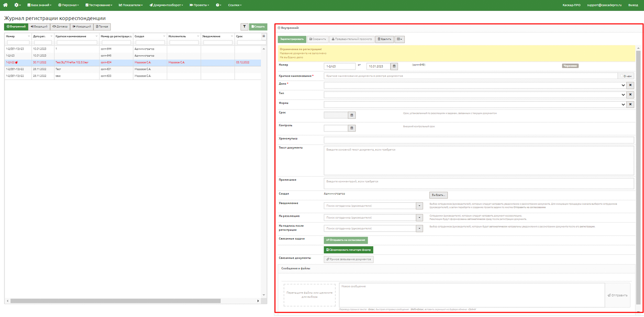Click the Удалить button
The height and width of the screenshot is (317, 644).
click(384, 39)
